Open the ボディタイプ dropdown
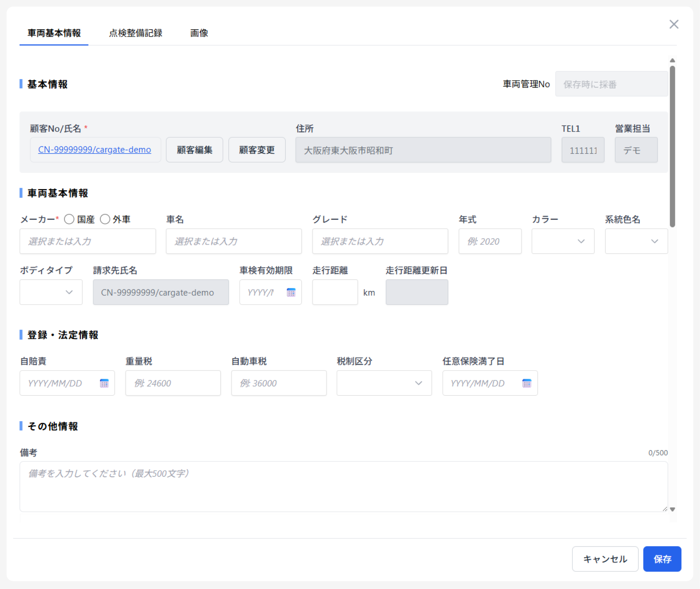700x589 pixels. coord(51,292)
